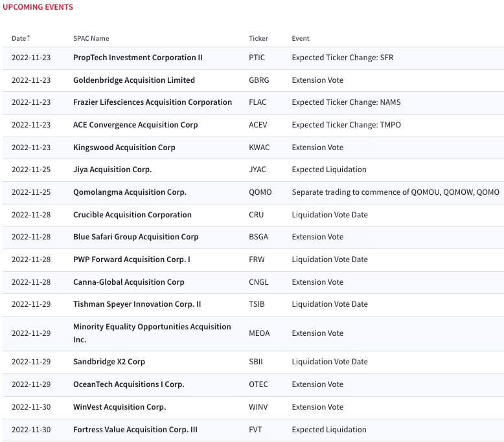Sort table by the Date column header
Screen dimensions: 504x442
point(21,39)
